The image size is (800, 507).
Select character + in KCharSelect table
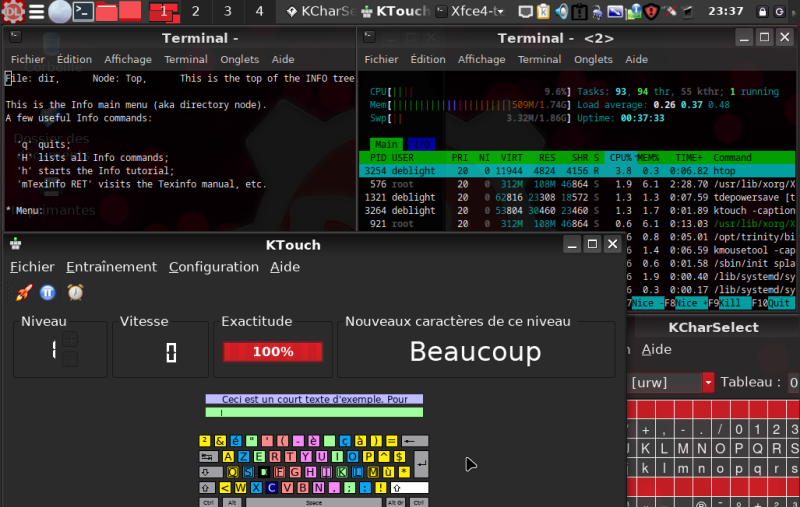[x=646, y=429]
